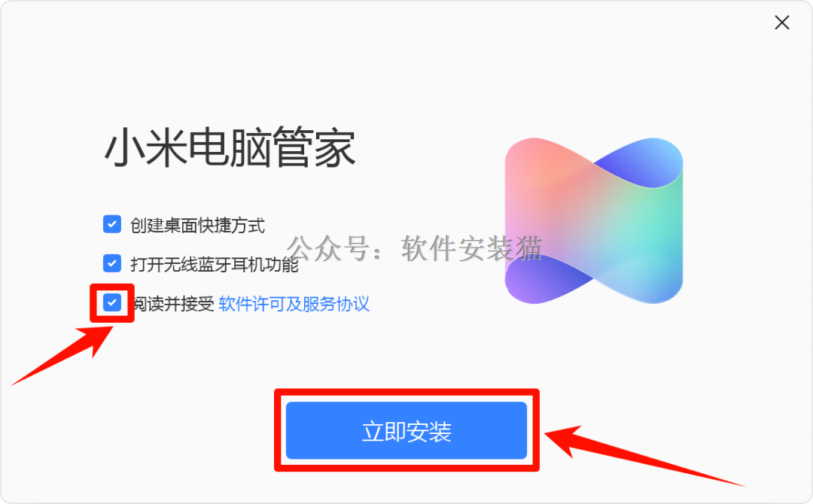Screen dimensions: 813x504
Task: Click the pink upper-left corner of the logo
Action: tap(534, 160)
